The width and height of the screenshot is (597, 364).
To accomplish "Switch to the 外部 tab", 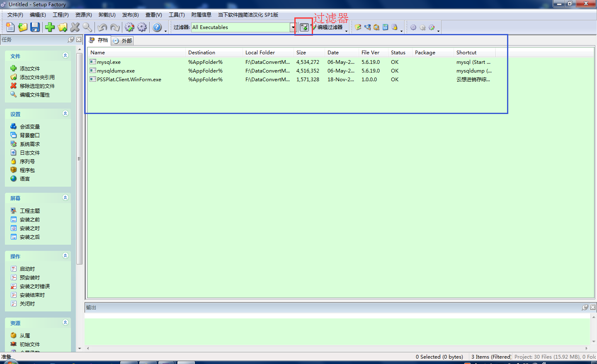I will click(x=122, y=41).
